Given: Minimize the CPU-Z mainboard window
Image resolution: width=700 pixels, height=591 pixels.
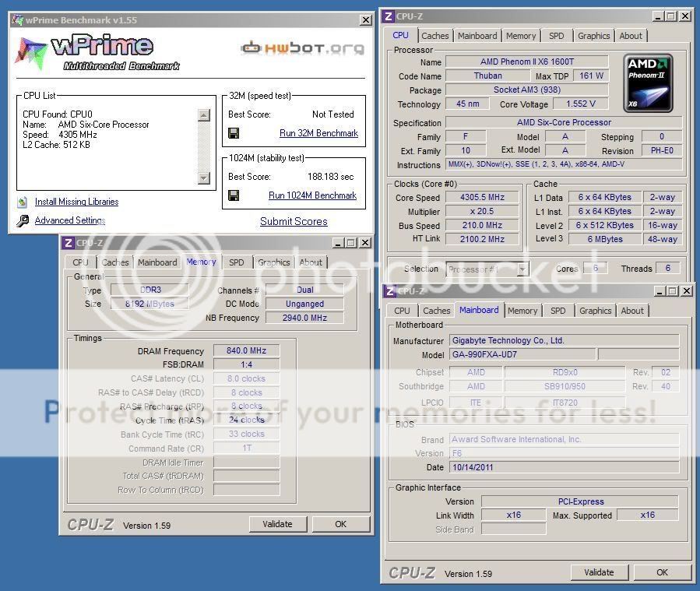Looking at the screenshot, I should click(x=660, y=291).
